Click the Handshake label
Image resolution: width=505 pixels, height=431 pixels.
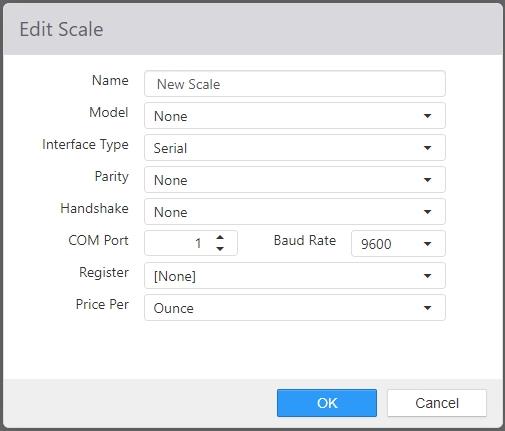[x=94, y=208]
